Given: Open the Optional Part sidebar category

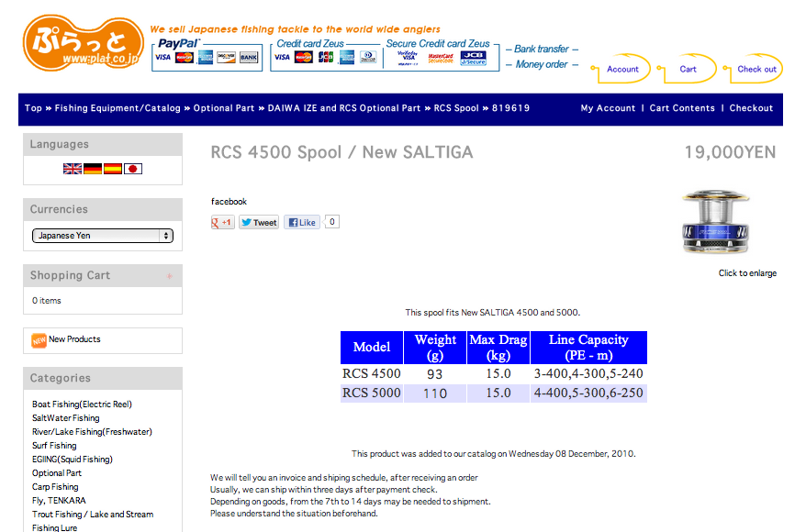Looking at the screenshot, I should 57,473.
